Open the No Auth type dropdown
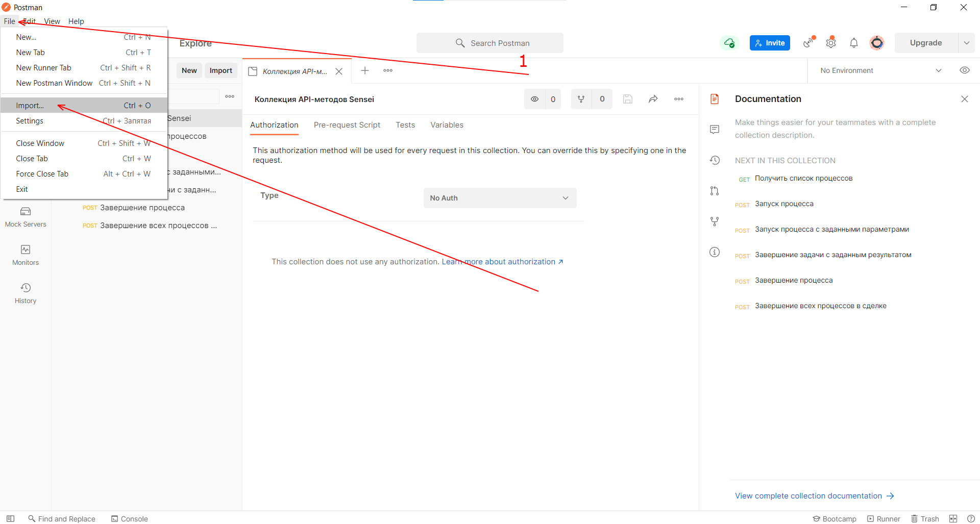The image size is (980, 524). [x=500, y=198]
